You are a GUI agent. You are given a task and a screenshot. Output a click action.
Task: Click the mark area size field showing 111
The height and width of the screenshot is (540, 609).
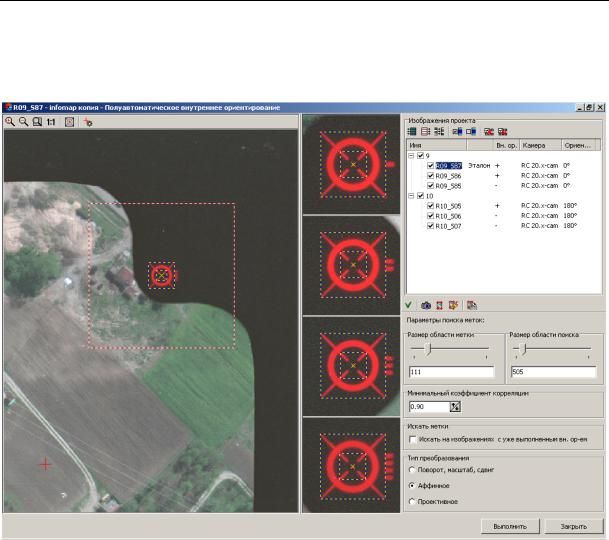451,372
